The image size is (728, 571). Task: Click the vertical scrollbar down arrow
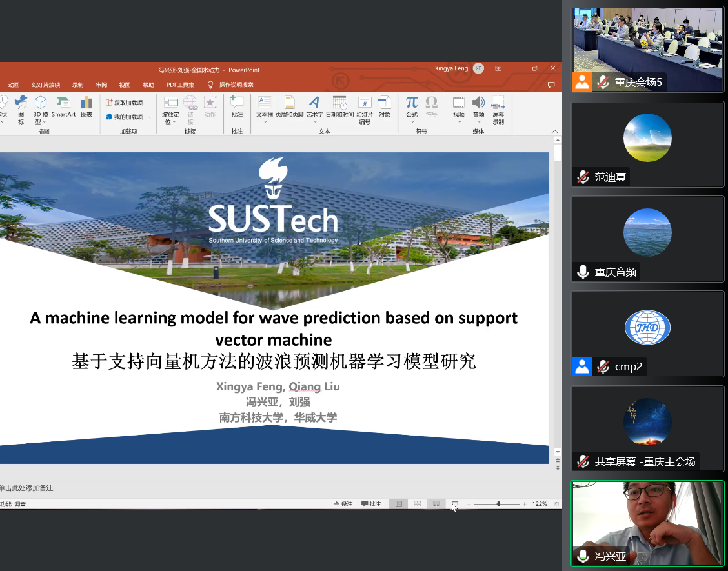click(x=558, y=452)
